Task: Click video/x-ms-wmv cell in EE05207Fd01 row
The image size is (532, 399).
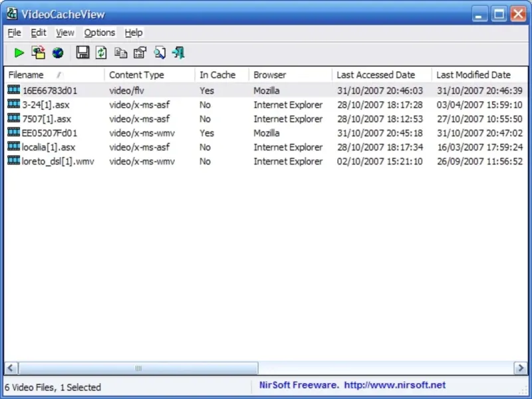Action: click(142, 133)
